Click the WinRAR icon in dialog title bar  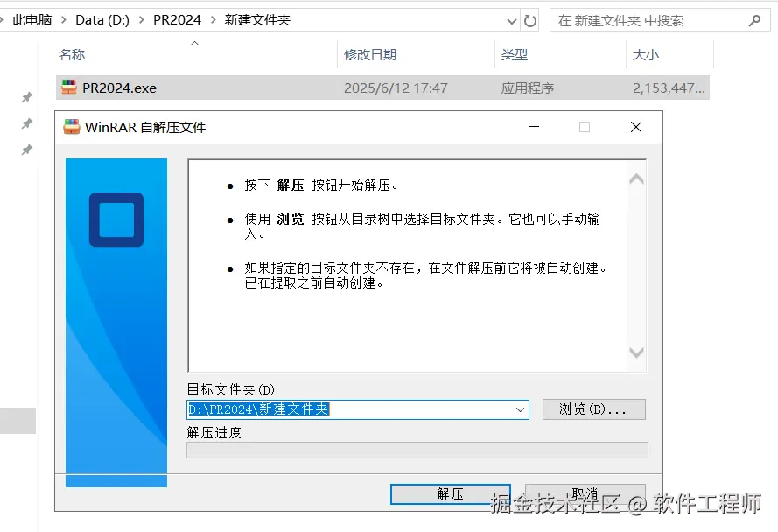72,127
